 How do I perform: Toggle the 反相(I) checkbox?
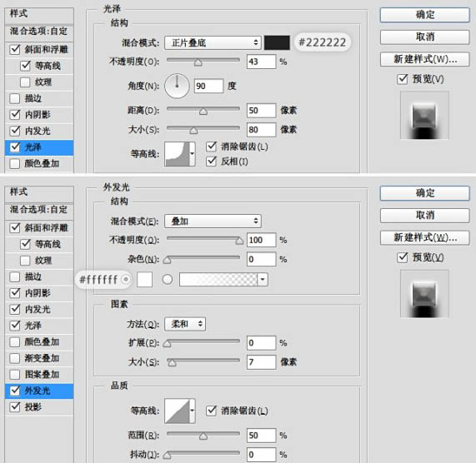[211, 162]
